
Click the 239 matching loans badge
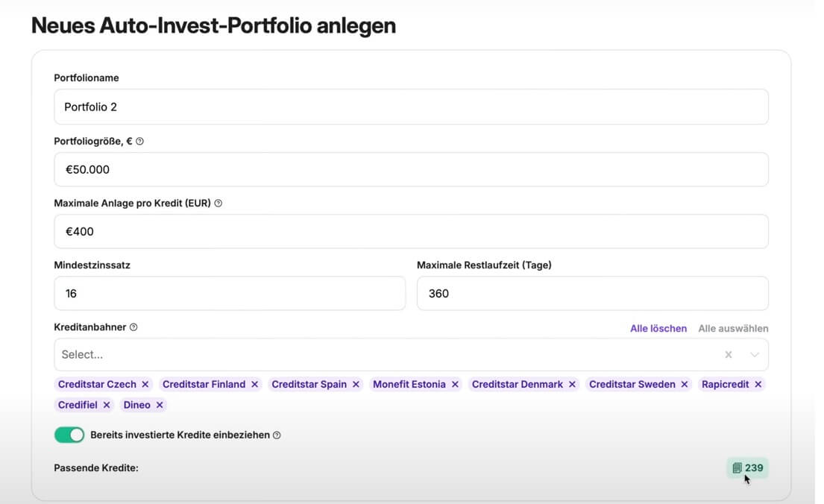click(748, 468)
